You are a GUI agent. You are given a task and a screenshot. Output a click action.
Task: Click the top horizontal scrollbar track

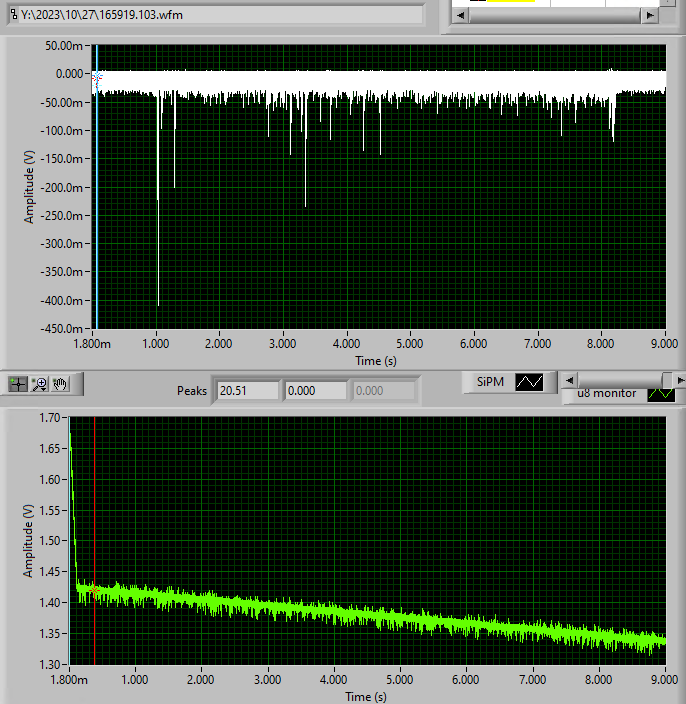pyautogui.click(x=555, y=15)
